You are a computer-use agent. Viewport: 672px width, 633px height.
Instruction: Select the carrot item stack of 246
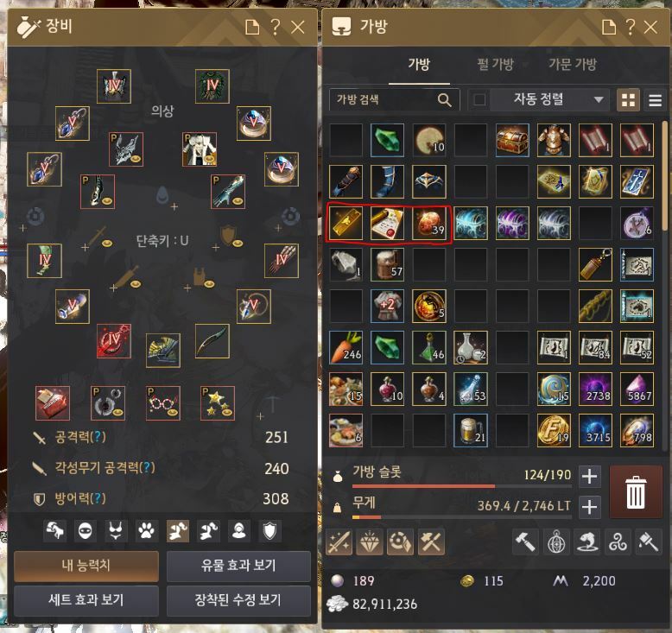pyautogui.click(x=346, y=347)
